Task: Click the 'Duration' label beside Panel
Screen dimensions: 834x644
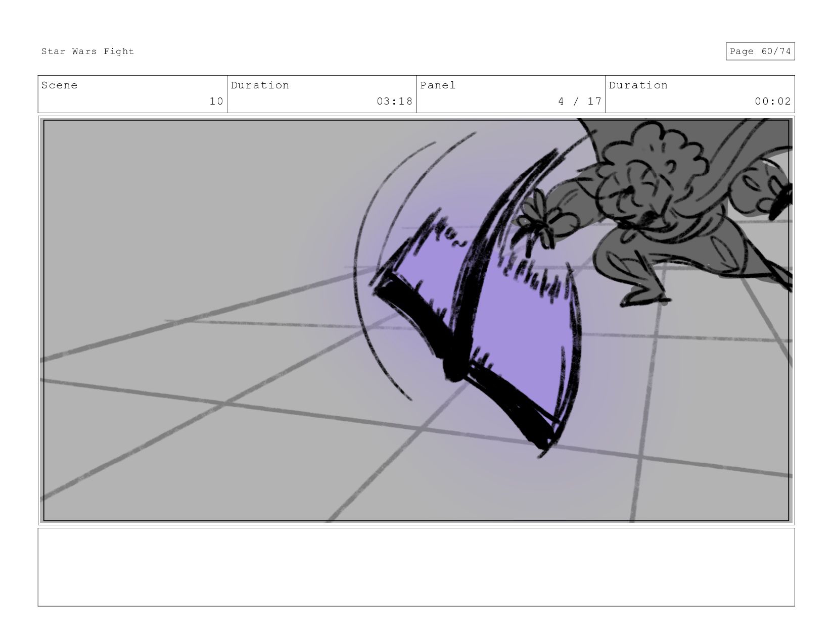Action: pos(638,85)
